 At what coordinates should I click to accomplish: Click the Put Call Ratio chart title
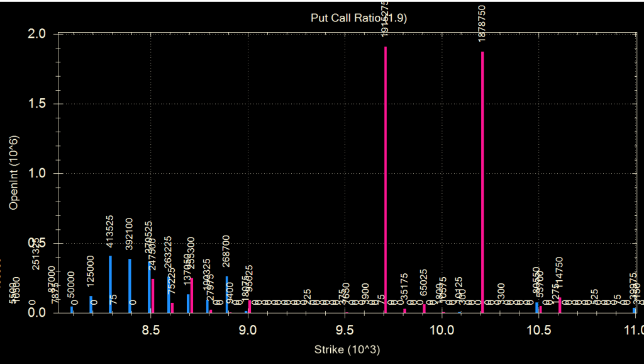point(358,18)
